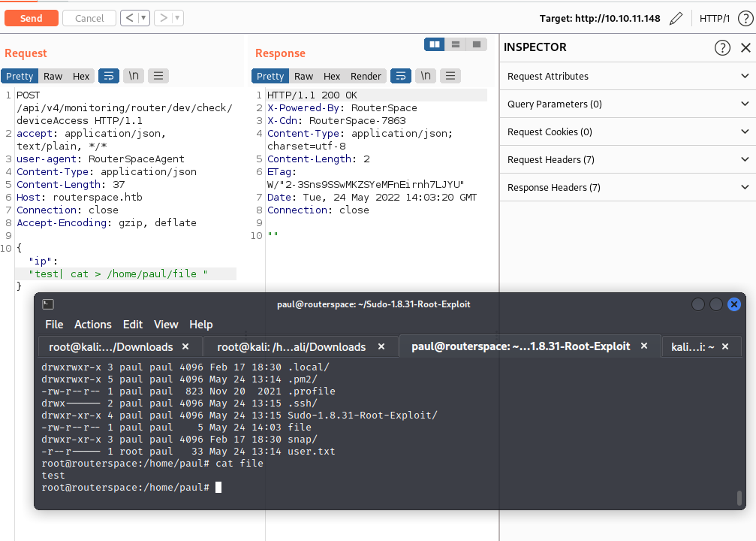Close the paul@routerspace terminal tab
756x541 pixels.
pyautogui.click(x=643, y=346)
